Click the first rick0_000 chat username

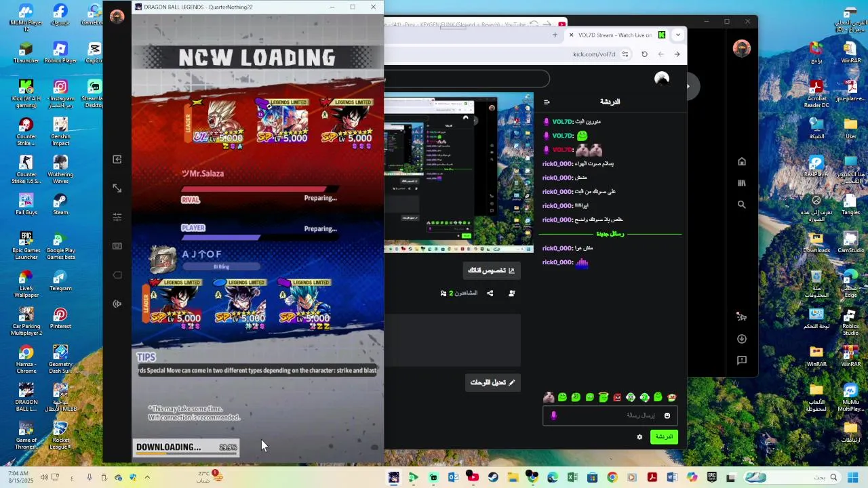click(x=557, y=164)
